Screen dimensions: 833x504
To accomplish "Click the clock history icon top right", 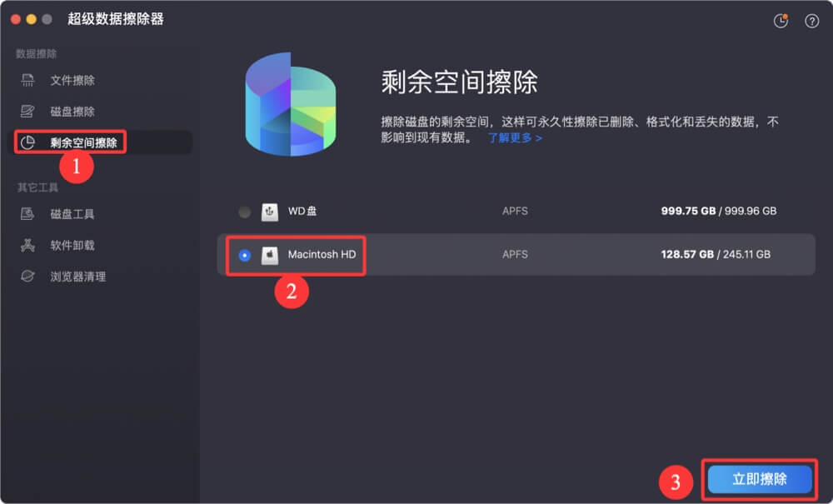I will pyautogui.click(x=781, y=22).
